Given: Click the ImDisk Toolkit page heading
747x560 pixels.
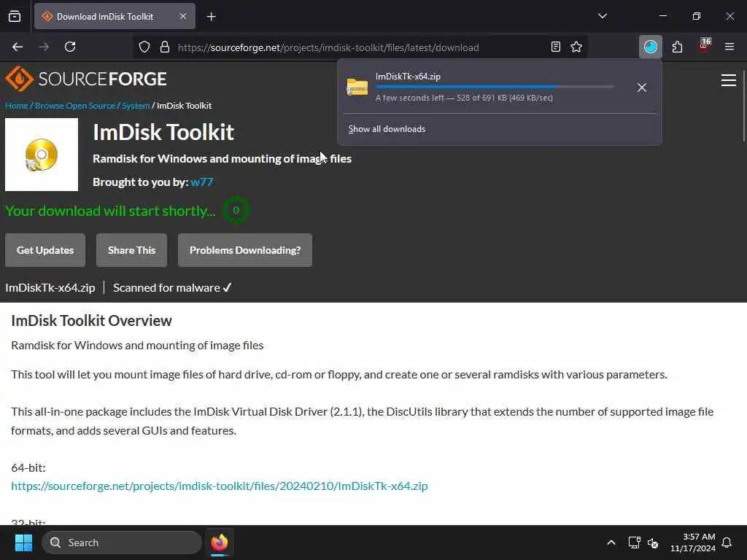Looking at the screenshot, I should pos(163,132).
